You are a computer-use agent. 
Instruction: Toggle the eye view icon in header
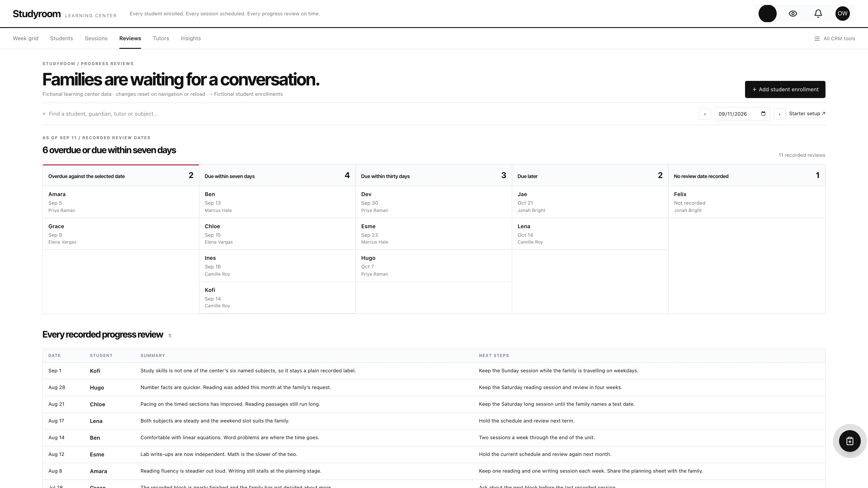click(793, 14)
